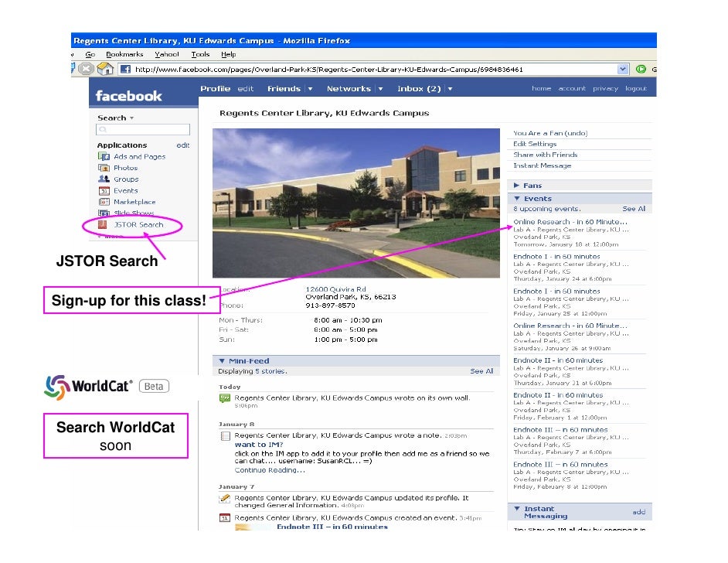Expand the Friends dropdown arrow
This screenshot has width=728, height=563.
coord(310,89)
